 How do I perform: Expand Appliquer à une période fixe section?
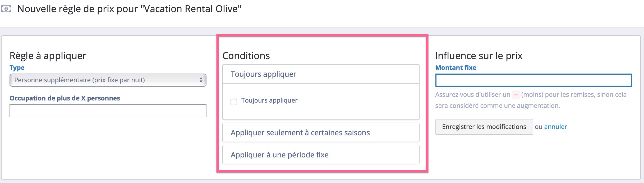click(321, 155)
